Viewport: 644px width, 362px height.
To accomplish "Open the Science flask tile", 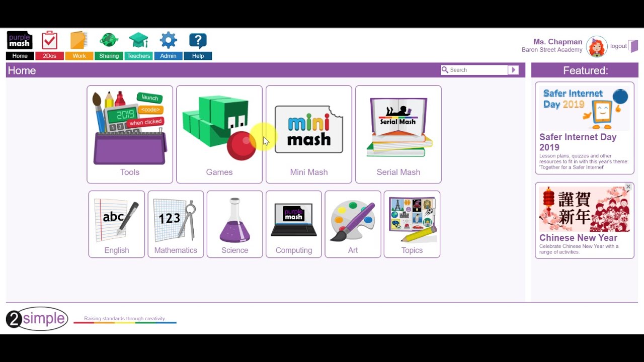I will coord(235,224).
